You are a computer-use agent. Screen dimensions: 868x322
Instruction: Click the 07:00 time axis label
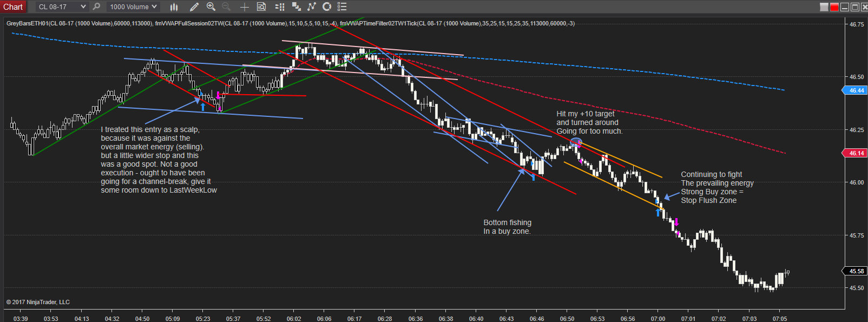pyautogui.click(x=658, y=319)
